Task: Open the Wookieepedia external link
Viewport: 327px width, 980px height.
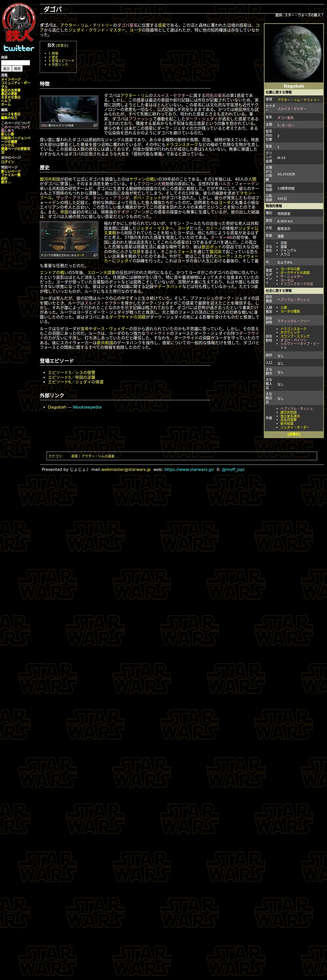Action: click(87, 407)
